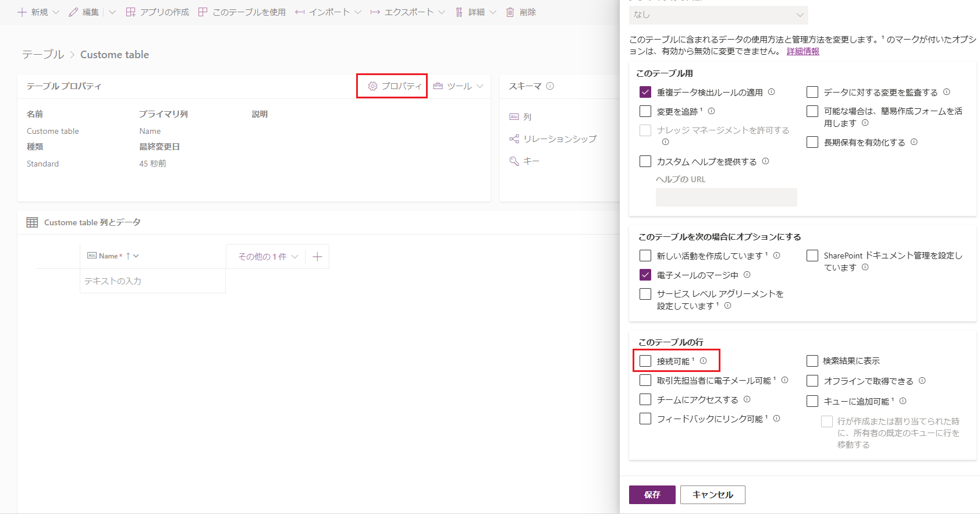The height and width of the screenshot is (514, 980).
Task: Open the なし dropdown at panel top
Action: click(x=719, y=15)
